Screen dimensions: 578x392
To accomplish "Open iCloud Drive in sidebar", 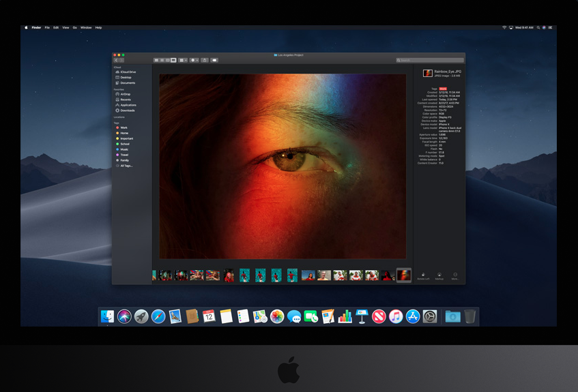I will click(x=128, y=72).
